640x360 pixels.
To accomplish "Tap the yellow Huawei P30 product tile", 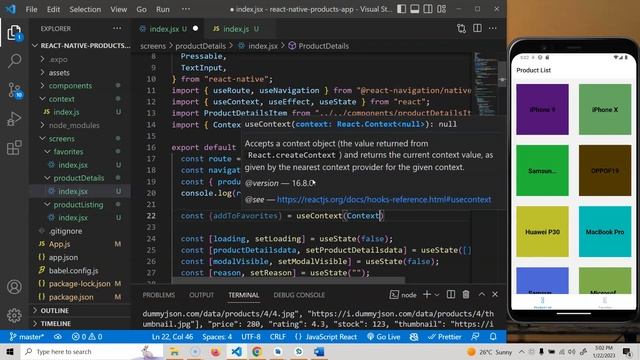I will coord(542,231).
